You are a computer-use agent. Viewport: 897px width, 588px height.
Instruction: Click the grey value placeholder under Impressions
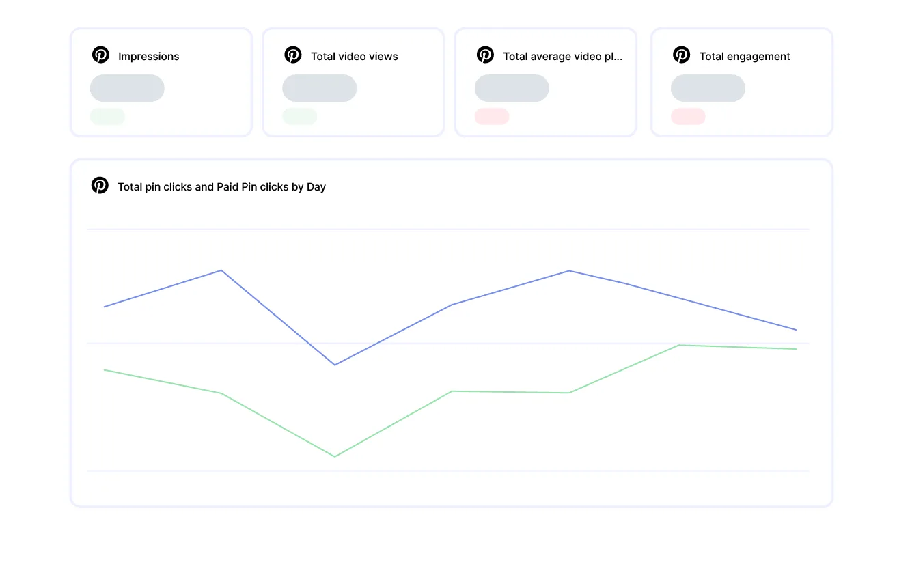127,88
